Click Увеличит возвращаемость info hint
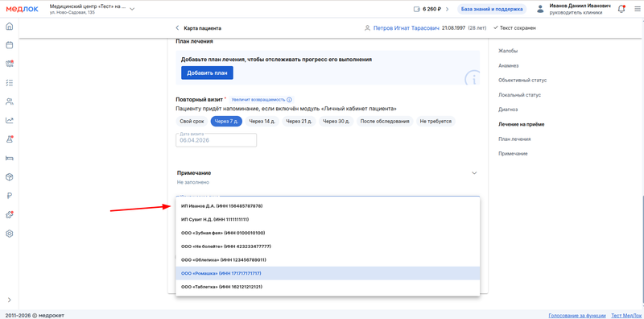 [x=261, y=99]
